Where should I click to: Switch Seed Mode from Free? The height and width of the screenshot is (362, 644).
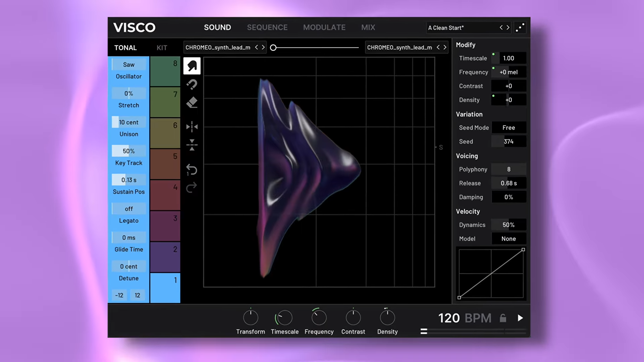coord(508,127)
